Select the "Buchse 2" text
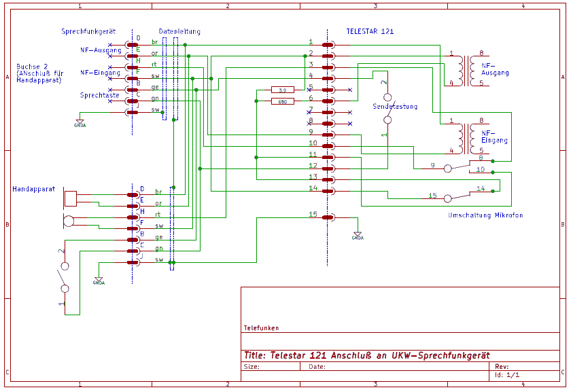Image resolution: width=571 pixels, height=392 pixels. (x=32, y=67)
